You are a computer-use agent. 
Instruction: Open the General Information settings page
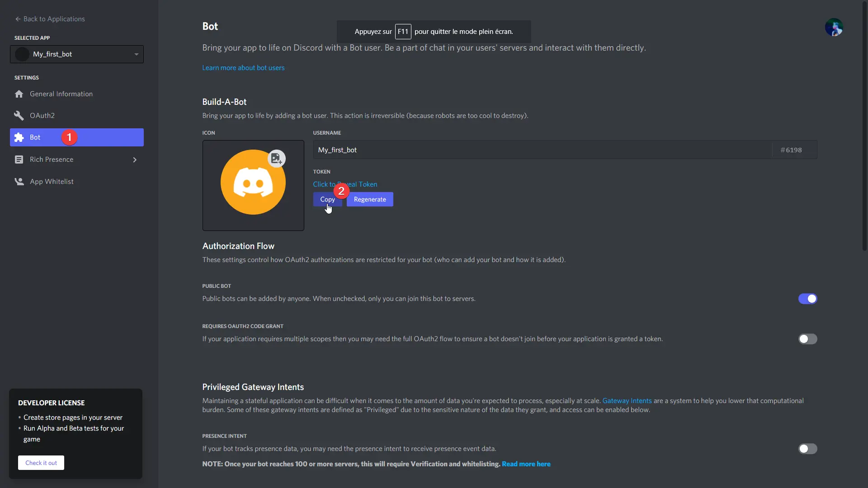61,94
